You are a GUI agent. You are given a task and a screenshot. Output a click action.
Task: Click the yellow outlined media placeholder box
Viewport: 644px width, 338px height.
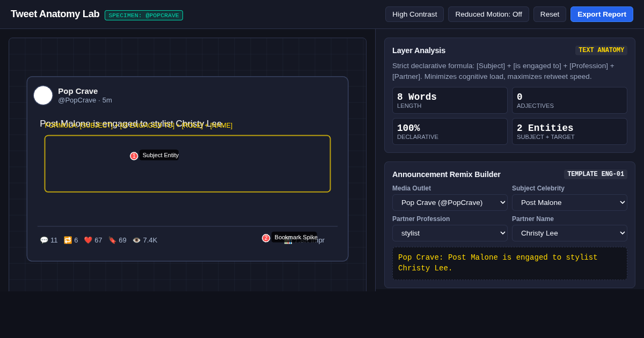(x=187, y=164)
